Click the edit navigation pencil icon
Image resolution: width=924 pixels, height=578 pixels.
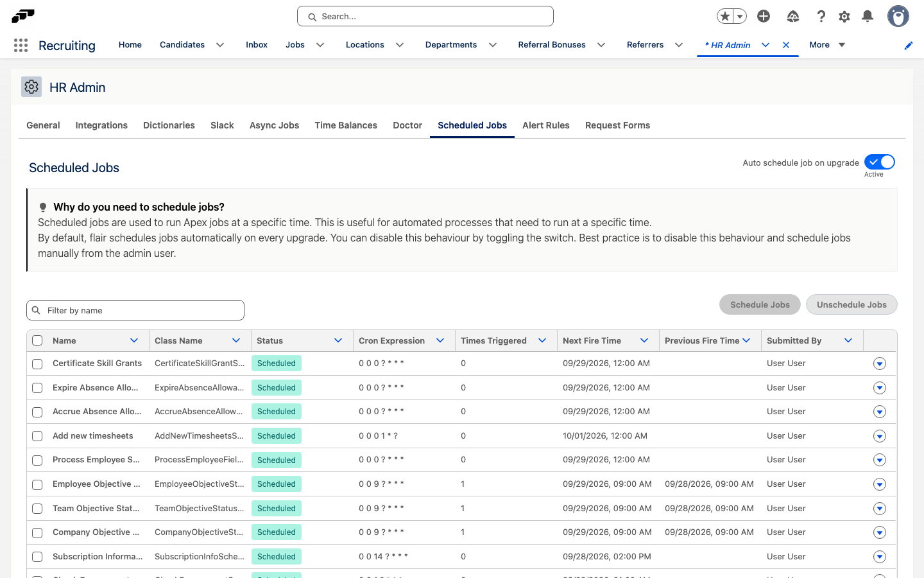pos(909,46)
